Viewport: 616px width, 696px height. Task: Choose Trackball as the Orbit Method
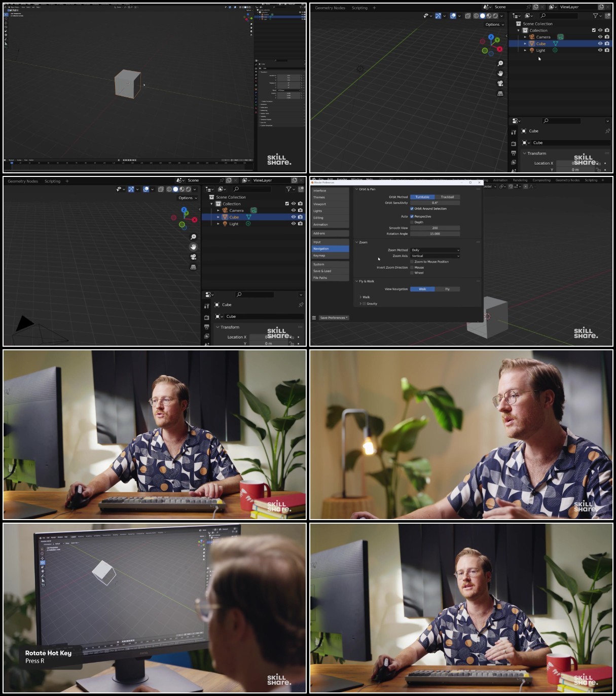(x=447, y=197)
